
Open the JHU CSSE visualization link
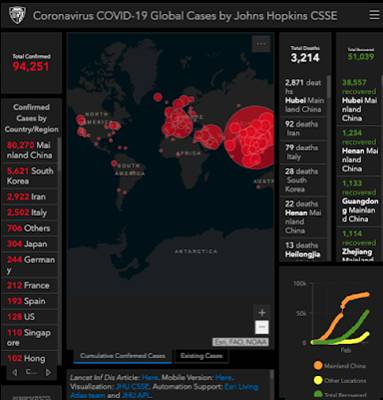point(132,387)
